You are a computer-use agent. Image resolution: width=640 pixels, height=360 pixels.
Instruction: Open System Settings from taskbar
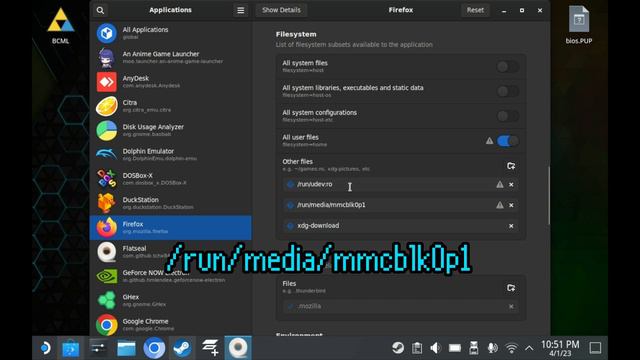tap(98, 348)
